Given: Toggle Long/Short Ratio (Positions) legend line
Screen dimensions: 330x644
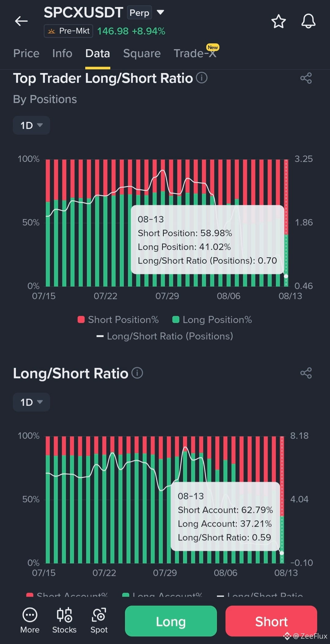Looking at the screenshot, I should click(165, 336).
